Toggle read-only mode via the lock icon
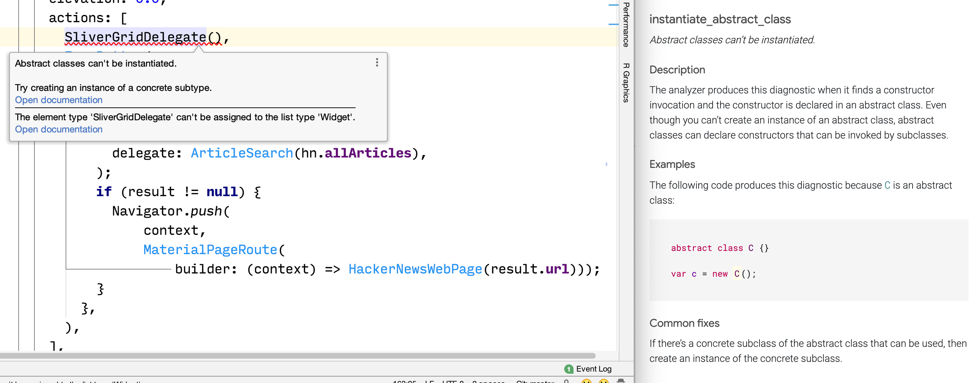Screen dimensions: 980x383 pos(567,381)
